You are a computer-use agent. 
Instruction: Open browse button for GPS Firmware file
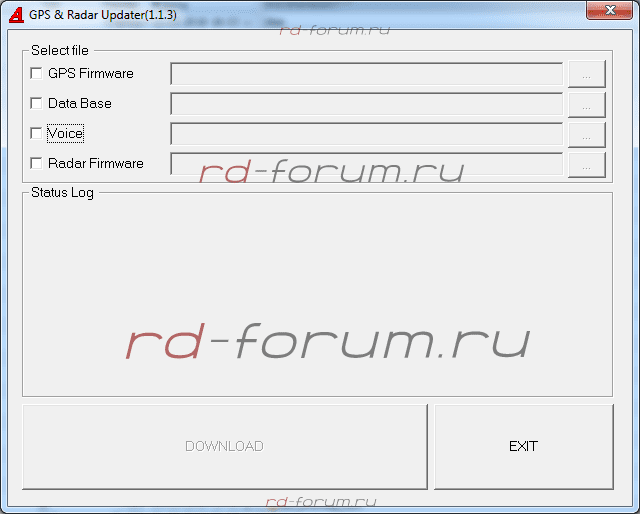[x=587, y=74]
